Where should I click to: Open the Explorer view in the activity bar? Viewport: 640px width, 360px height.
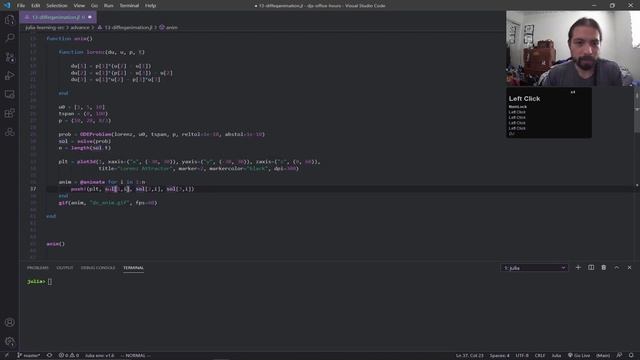(9, 19)
